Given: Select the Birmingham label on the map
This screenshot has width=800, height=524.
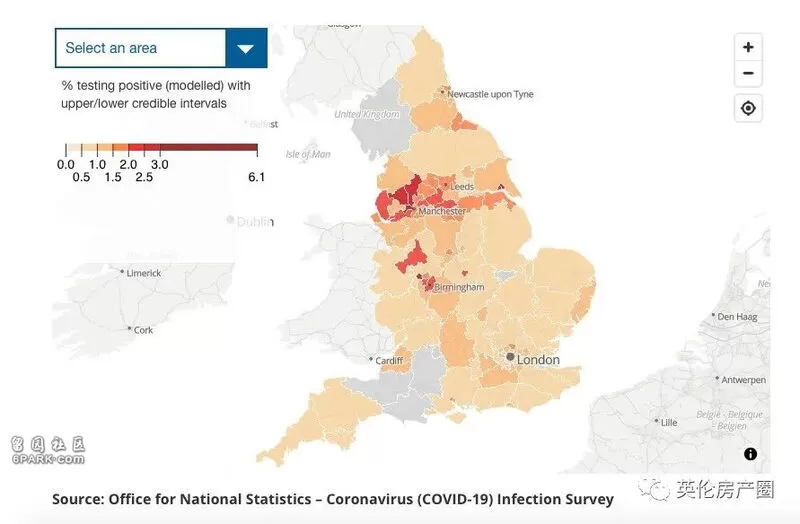Looking at the screenshot, I should (x=459, y=287).
